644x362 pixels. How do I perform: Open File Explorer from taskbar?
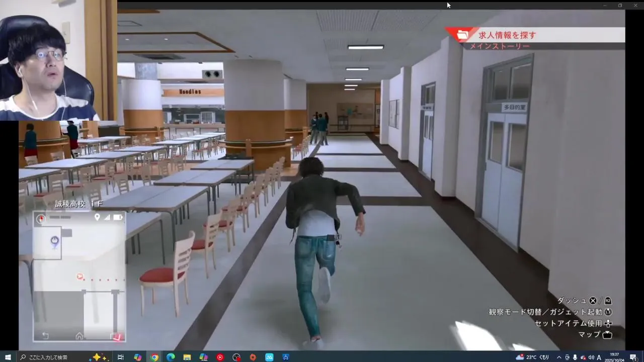[x=187, y=357]
